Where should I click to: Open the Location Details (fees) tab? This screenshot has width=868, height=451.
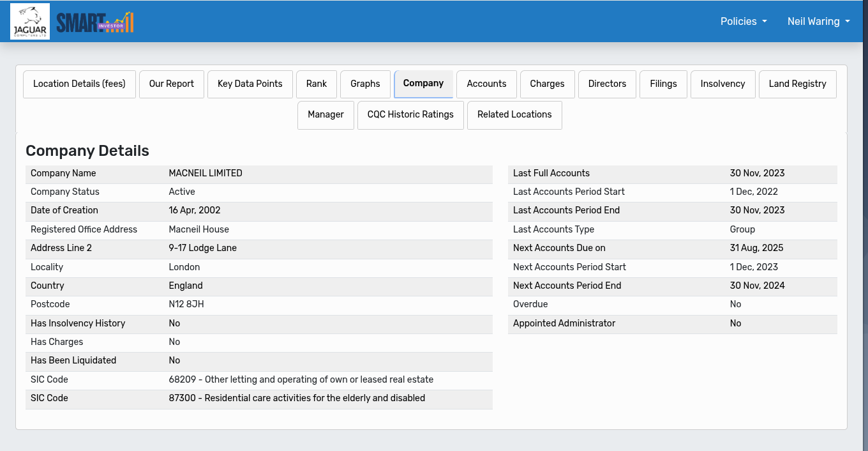tap(79, 84)
